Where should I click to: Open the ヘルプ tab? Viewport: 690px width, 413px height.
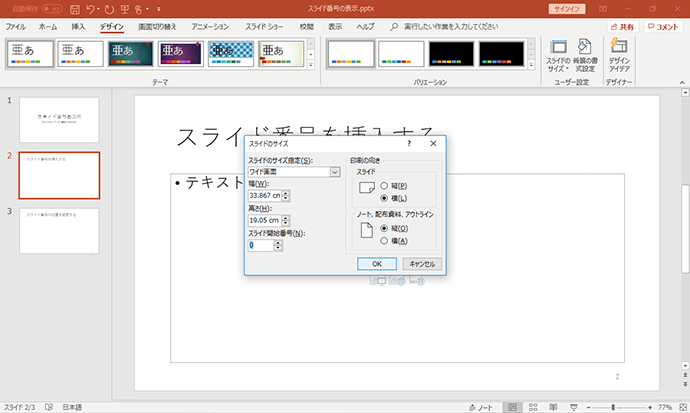click(x=365, y=27)
